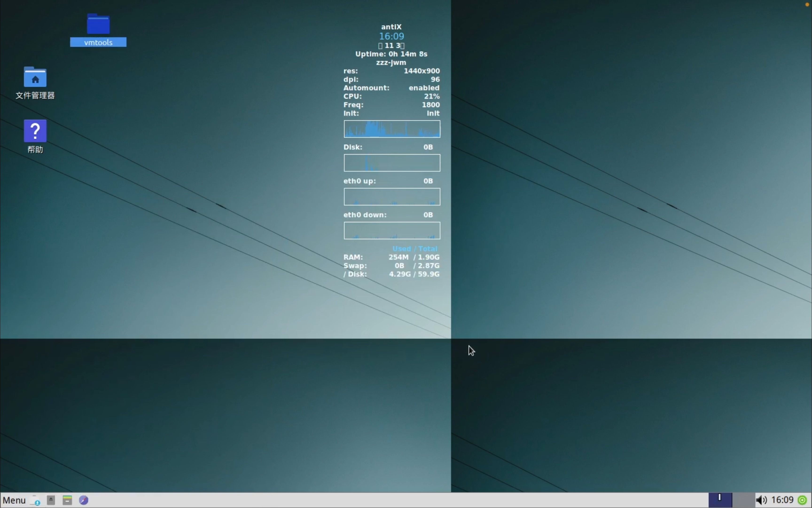The width and height of the screenshot is (812, 508).
Task: Click the Automount enabled row
Action: click(x=392, y=88)
